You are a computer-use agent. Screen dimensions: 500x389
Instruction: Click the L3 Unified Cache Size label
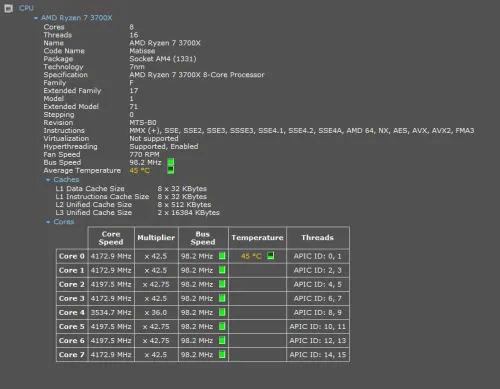pyautogui.click(x=94, y=213)
